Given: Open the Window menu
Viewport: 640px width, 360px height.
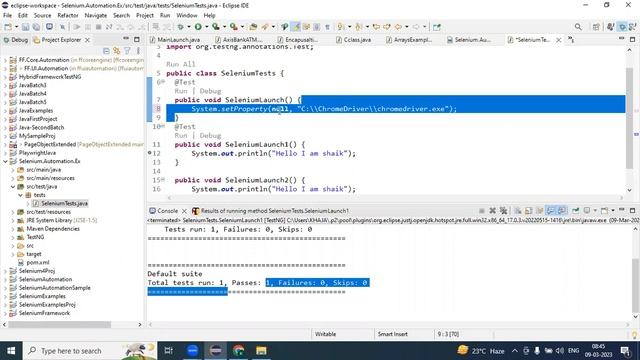Looking at the screenshot, I should [x=187, y=15].
